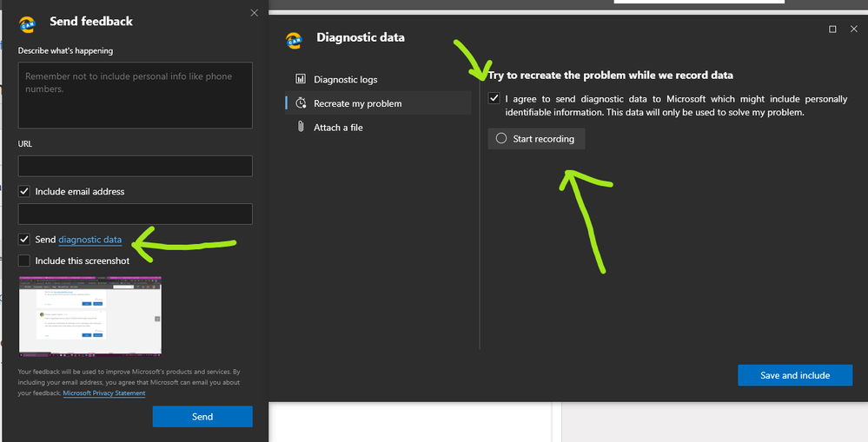Uncheck Include email address

tap(23, 191)
